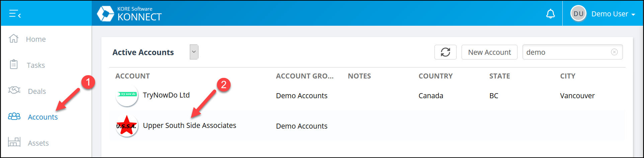Click the Deals handshake icon

(14, 90)
